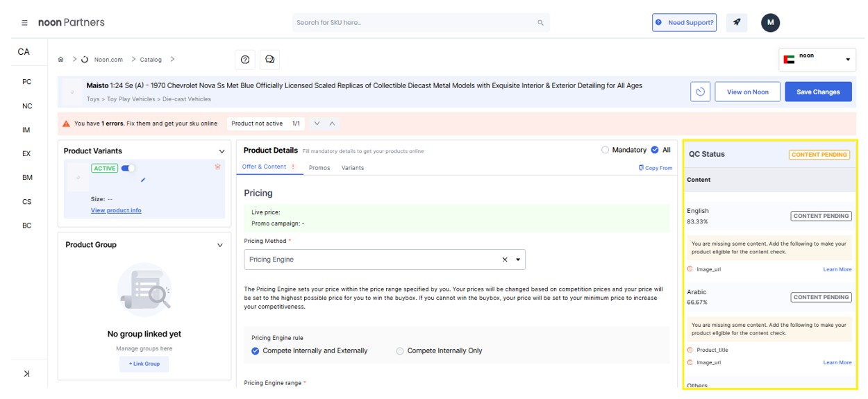Click the rocket launch icon
The image size is (868, 399).
[x=737, y=22]
